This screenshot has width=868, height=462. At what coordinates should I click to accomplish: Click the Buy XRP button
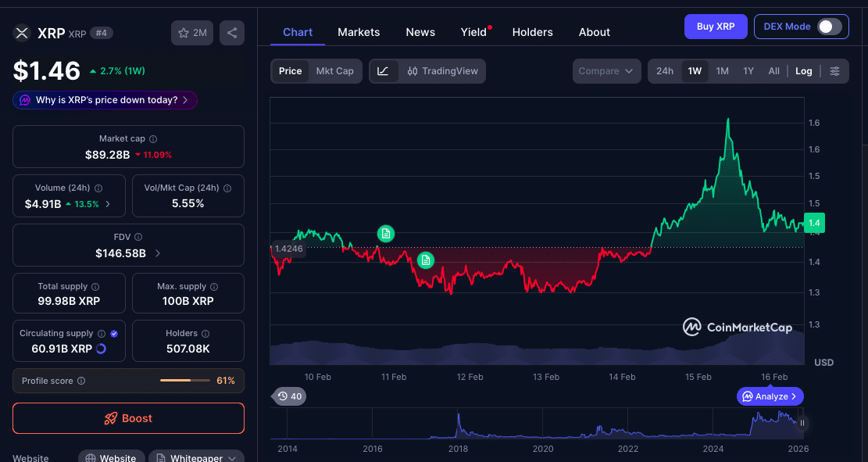point(716,27)
